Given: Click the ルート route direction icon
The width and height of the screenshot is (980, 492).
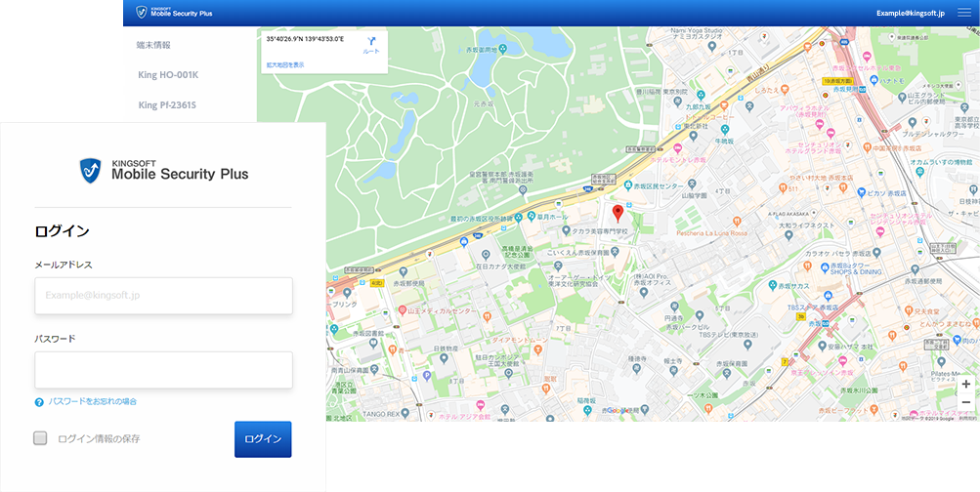Looking at the screenshot, I should [x=371, y=42].
